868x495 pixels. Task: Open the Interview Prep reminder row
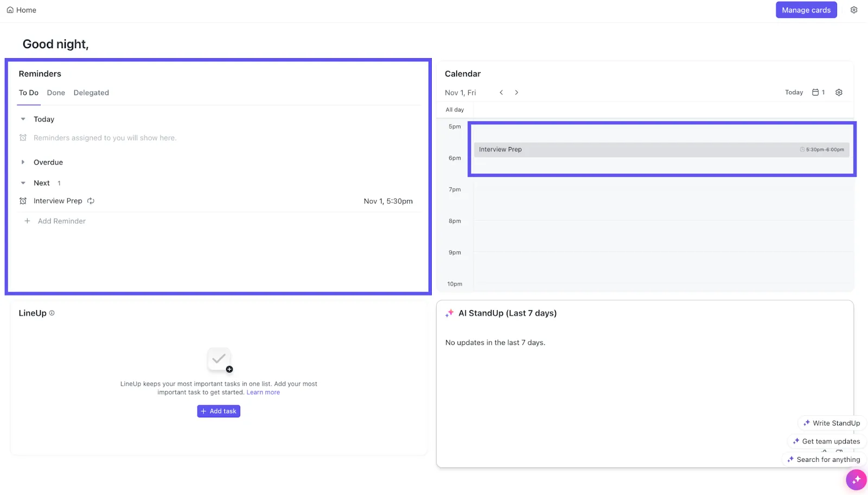pos(219,201)
